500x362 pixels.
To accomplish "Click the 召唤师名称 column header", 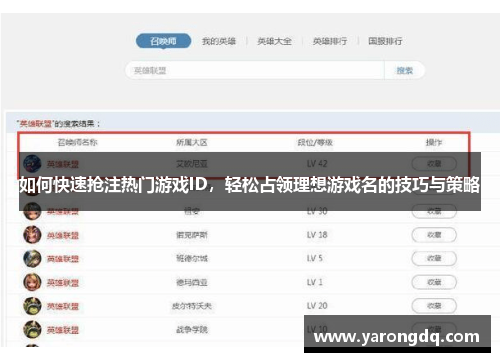I will point(77,142).
